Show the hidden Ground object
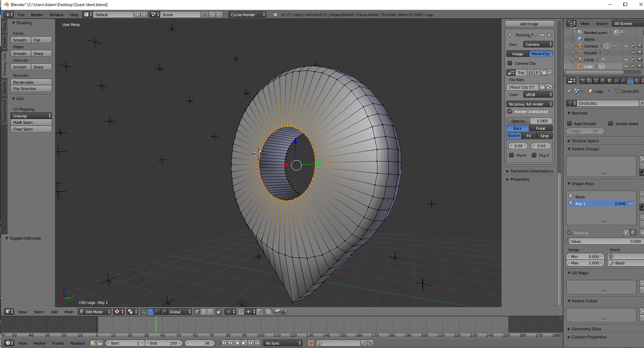 626,53
